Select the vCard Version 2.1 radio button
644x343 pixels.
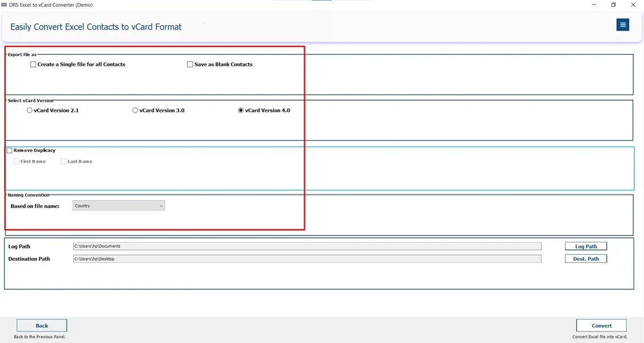point(29,110)
